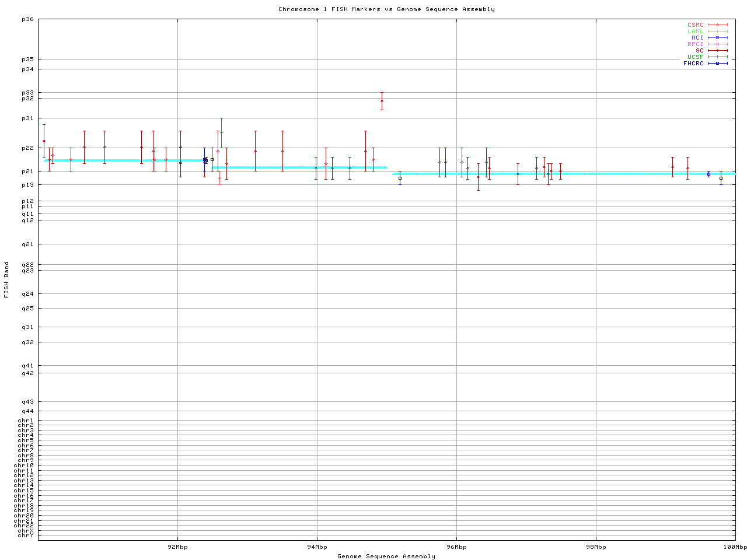Click the SC legend marker symbol
Screen dimensions: 747x560
tap(717, 51)
